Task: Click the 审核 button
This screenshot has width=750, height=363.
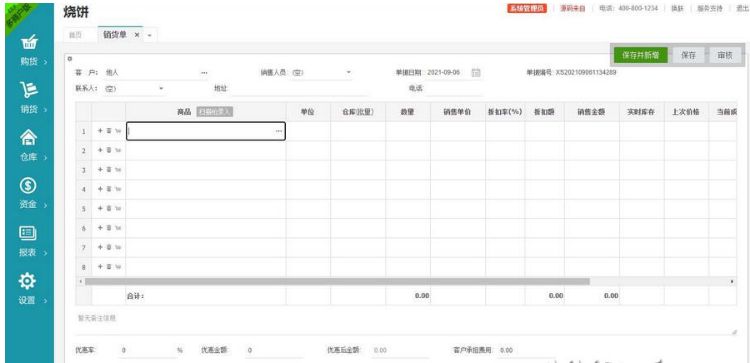Action: pos(725,55)
